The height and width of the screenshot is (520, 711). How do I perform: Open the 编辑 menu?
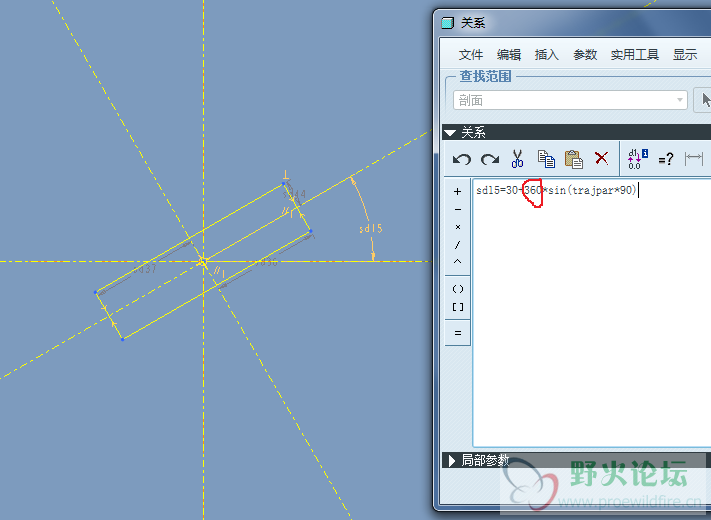pos(509,55)
